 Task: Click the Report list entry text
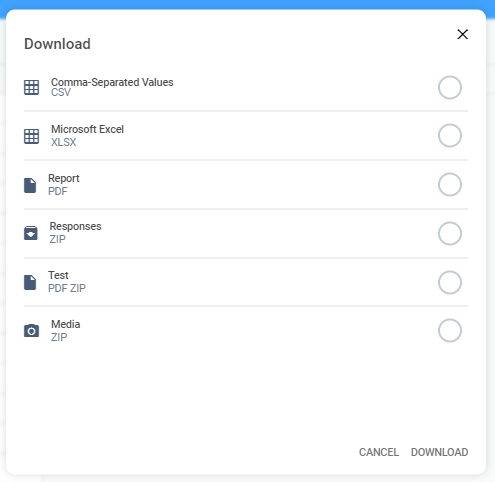[x=64, y=178]
